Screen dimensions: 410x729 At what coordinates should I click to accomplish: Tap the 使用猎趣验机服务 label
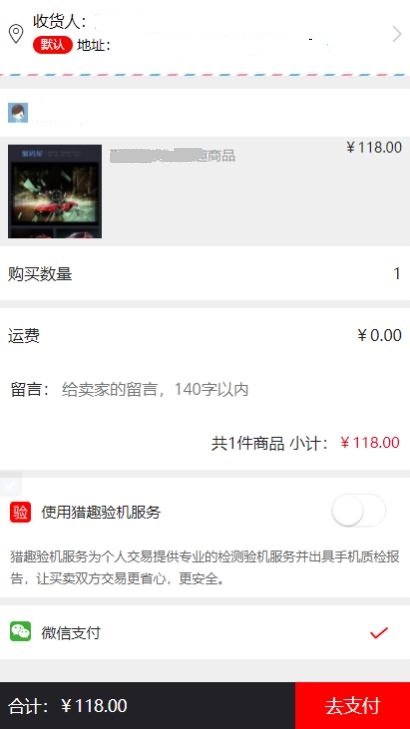pos(101,512)
